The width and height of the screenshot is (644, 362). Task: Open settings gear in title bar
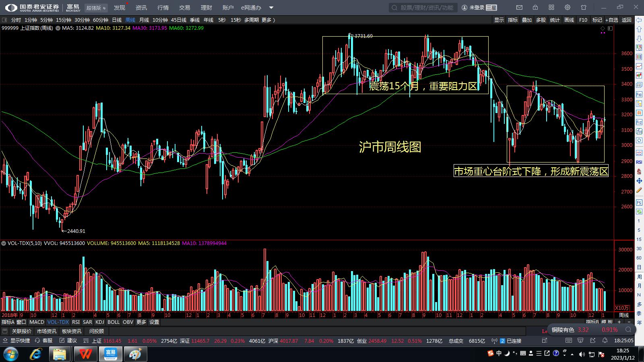[x=568, y=8]
